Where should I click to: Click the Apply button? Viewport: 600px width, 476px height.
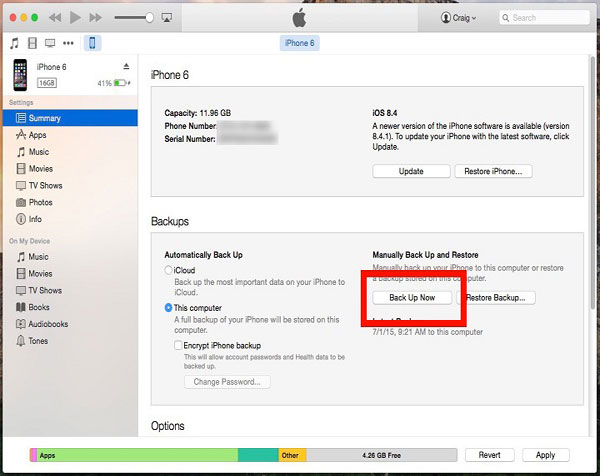coord(545,455)
